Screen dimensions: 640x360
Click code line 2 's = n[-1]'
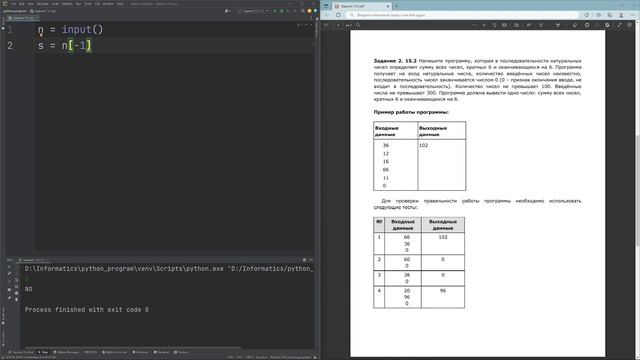click(x=64, y=45)
